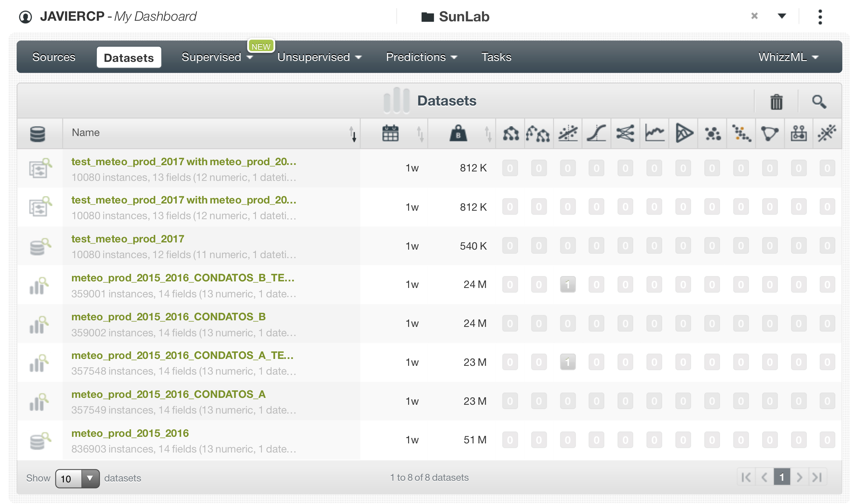Open the meteo_prod_2015_2016 dataset link
This screenshot has width=859, height=504.
coord(130,433)
